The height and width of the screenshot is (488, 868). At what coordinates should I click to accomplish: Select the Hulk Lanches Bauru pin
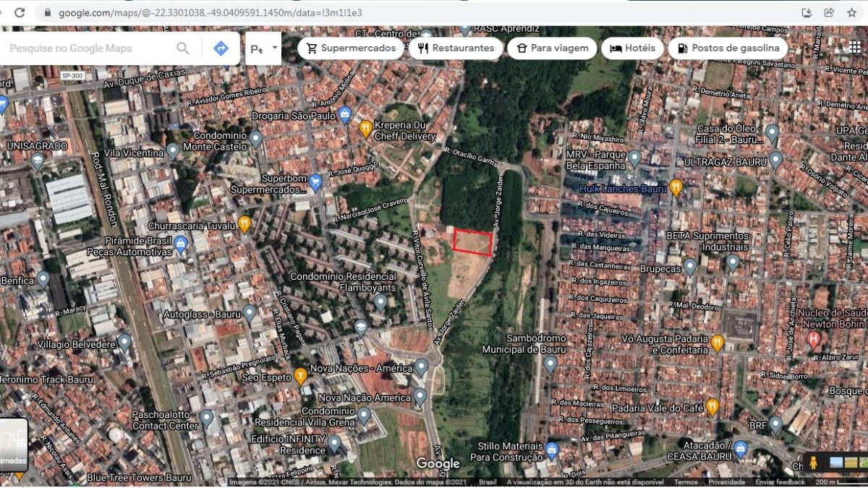tap(676, 187)
